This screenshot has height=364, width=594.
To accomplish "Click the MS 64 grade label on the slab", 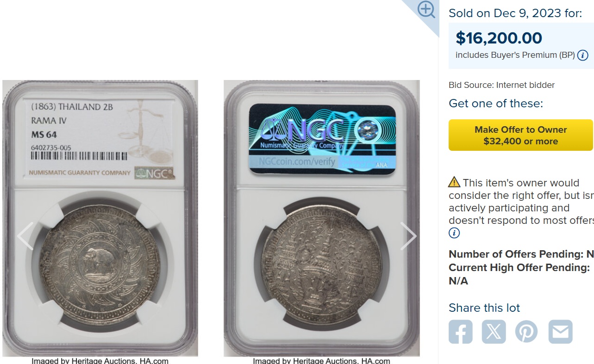I will (x=44, y=135).
